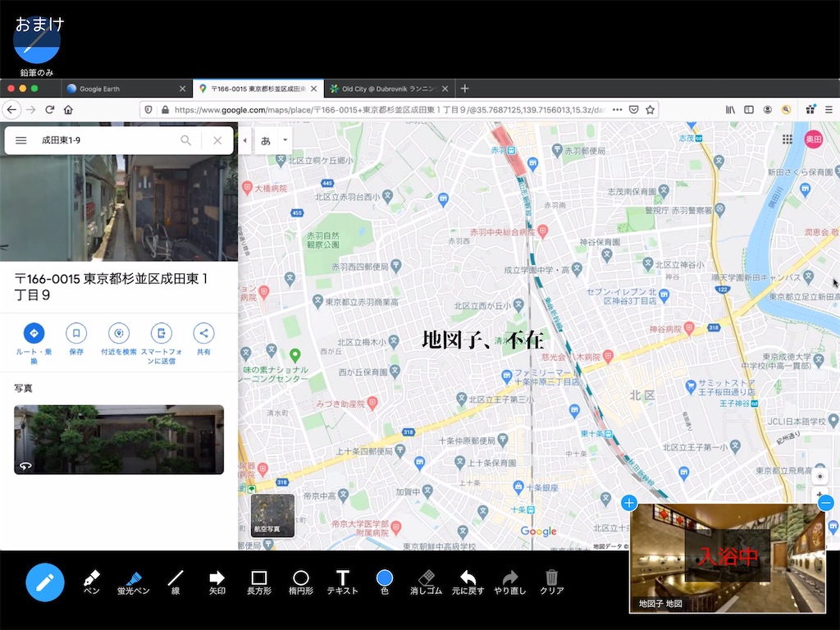
Task: Click the 共有 share button
Action: click(x=203, y=339)
